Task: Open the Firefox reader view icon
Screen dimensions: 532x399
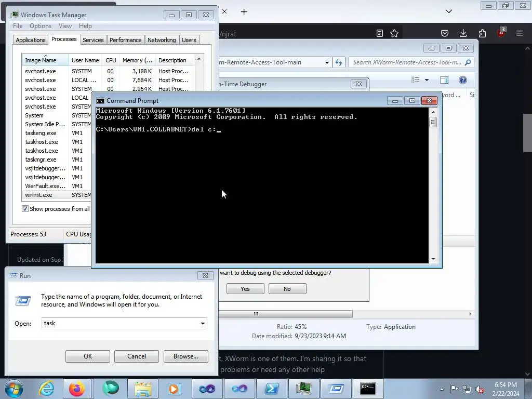Action: click(x=380, y=33)
